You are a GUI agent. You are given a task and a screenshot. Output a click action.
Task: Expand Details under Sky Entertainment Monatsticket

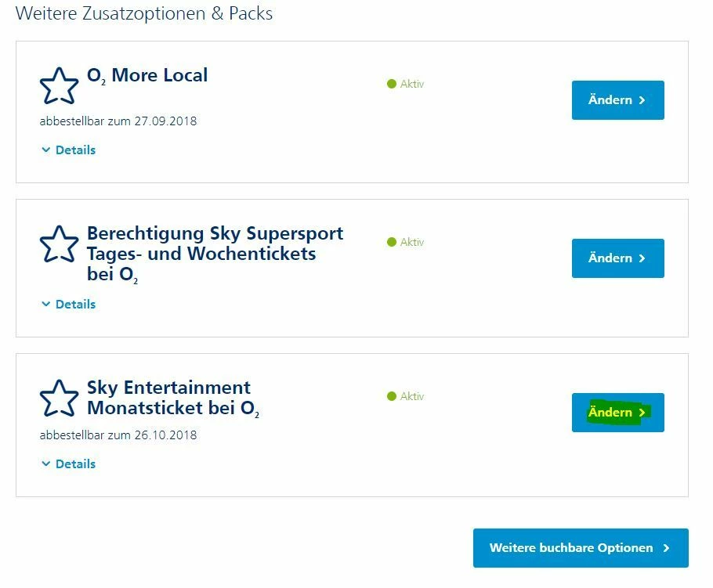tap(69, 464)
